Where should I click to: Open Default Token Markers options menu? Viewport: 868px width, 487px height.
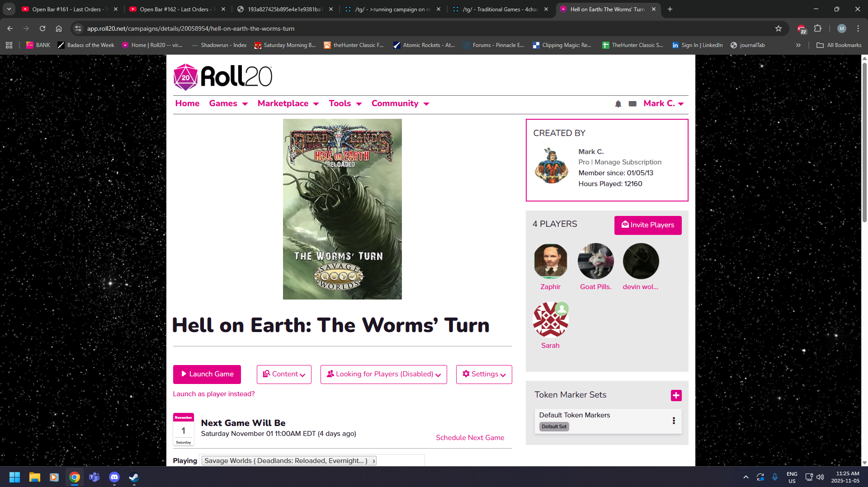click(x=674, y=421)
